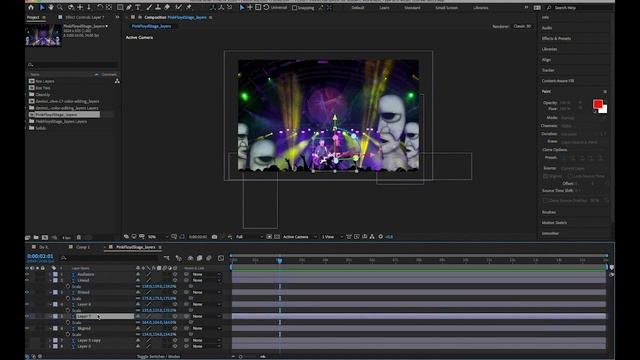Click the current time indicator in timeline ruler

pos(280,260)
